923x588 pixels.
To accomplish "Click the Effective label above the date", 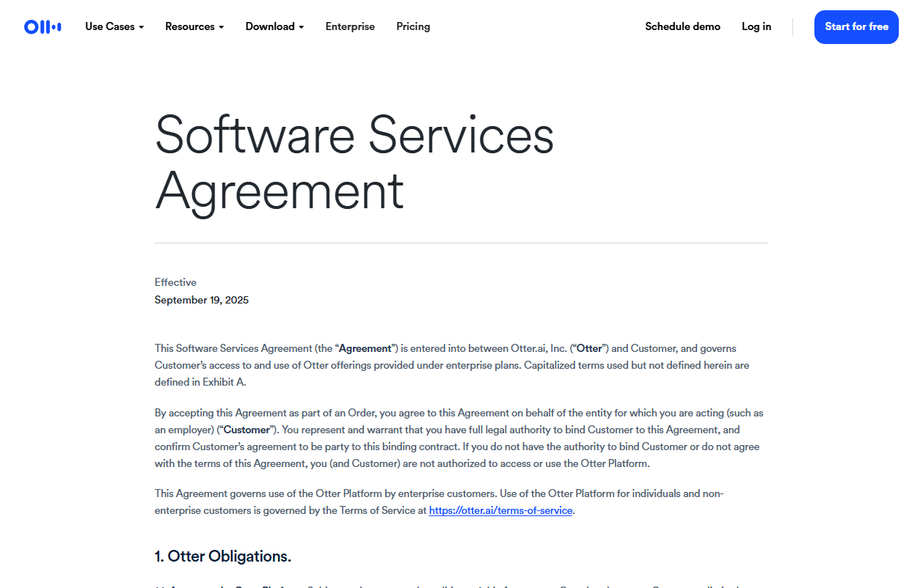I will click(x=175, y=282).
